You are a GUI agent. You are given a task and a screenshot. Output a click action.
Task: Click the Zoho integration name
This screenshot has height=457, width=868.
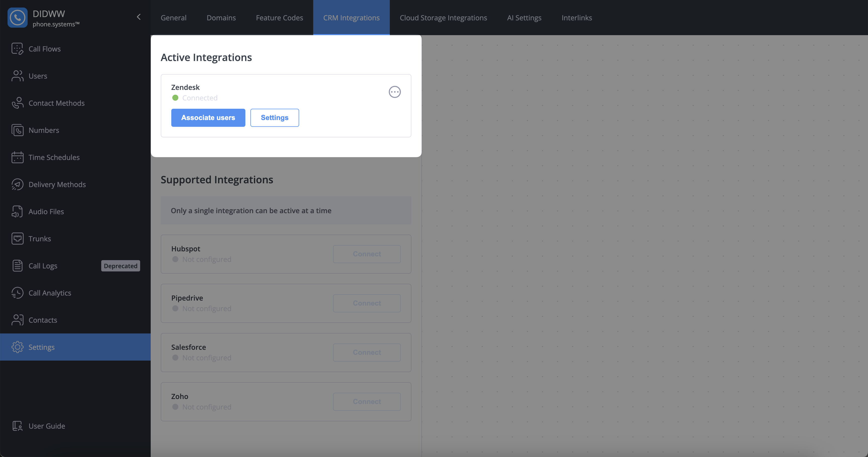pyautogui.click(x=180, y=396)
